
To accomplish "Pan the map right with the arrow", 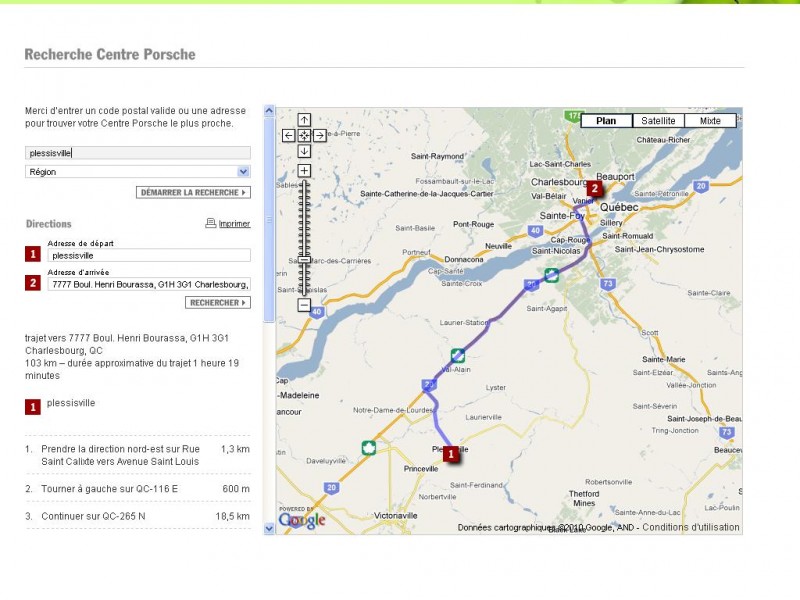I will [x=319, y=135].
